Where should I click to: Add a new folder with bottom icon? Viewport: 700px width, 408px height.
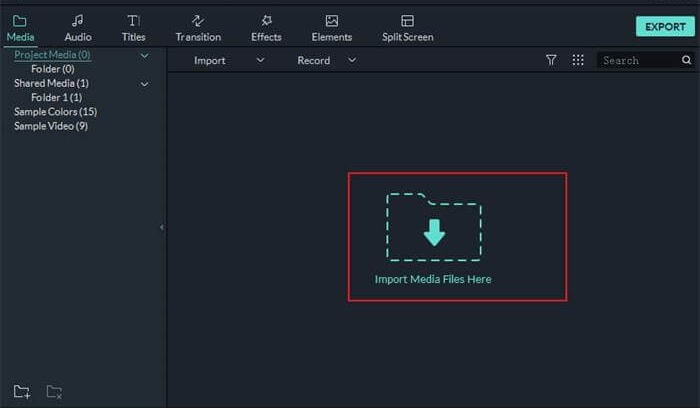pyautogui.click(x=22, y=391)
